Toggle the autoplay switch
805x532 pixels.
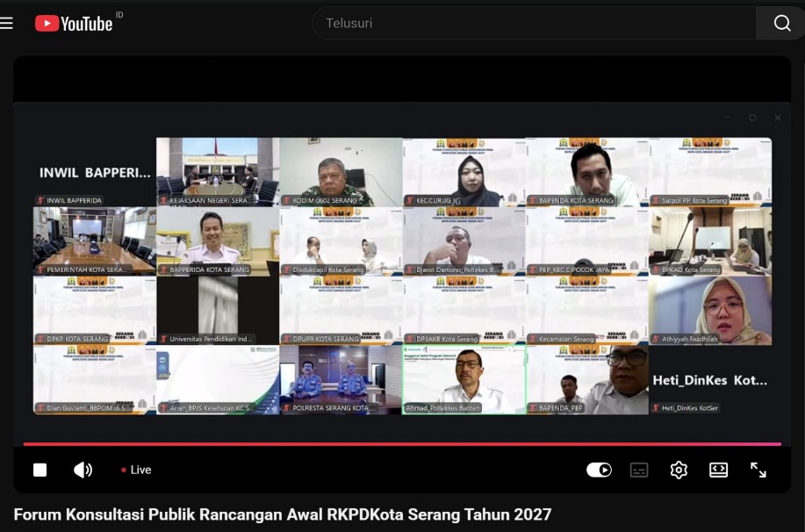599,470
